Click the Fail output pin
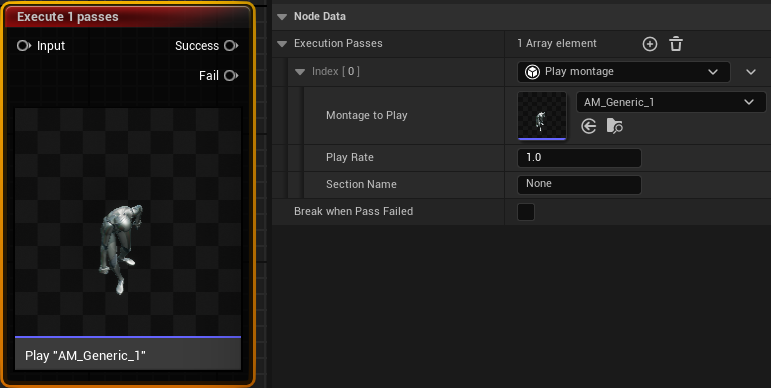771x388 pixels. click(231, 76)
